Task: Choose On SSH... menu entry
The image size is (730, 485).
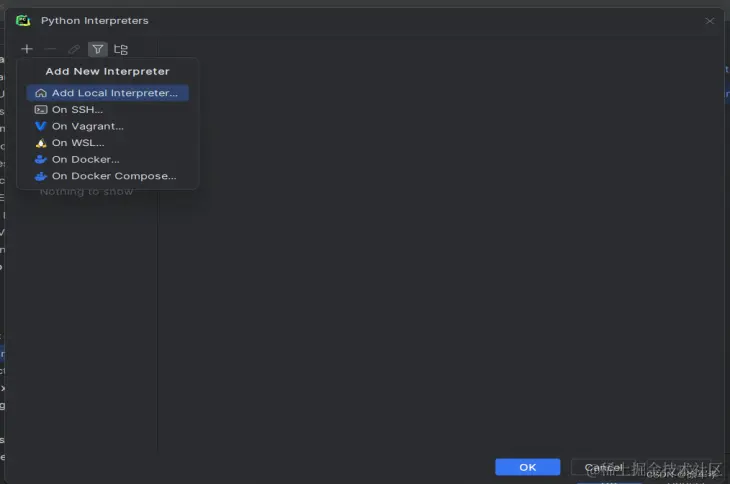Action: [108, 109]
